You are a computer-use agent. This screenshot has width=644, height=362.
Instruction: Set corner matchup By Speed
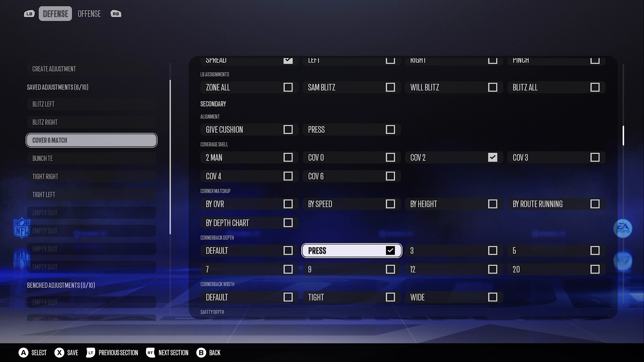click(352, 204)
